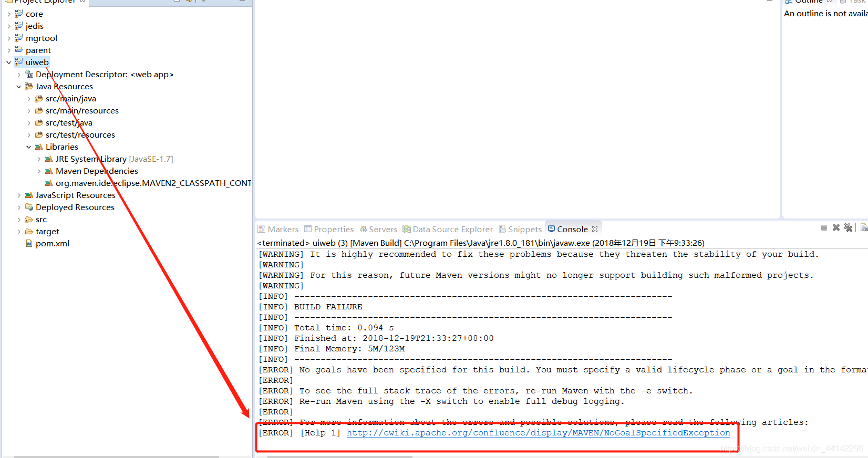The image size is (868, 458).
Task: Click the src/test/java package folder icon
Action: pos(39,122)
